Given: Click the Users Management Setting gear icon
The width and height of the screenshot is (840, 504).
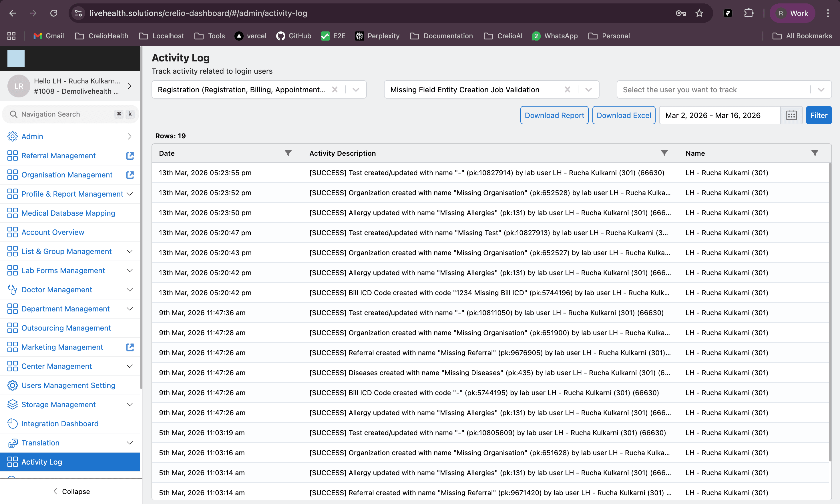Looking at the screenshot, I should coord(13,385).
